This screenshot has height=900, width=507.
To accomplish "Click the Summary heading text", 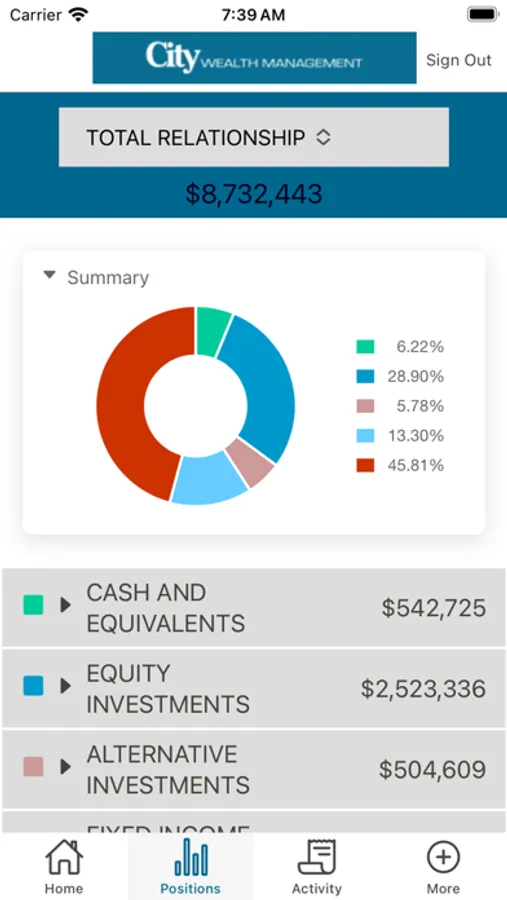I will click(x=108, y=278).
